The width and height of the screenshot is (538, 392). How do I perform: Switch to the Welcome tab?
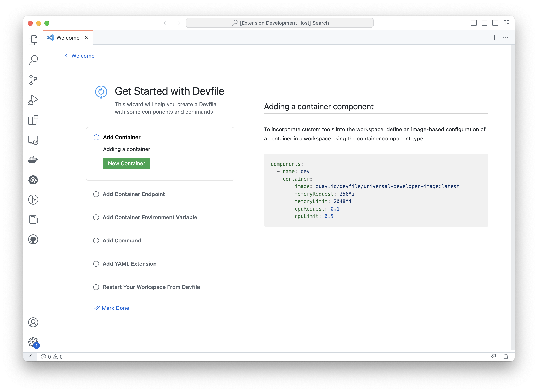click(x=68, y=38)
